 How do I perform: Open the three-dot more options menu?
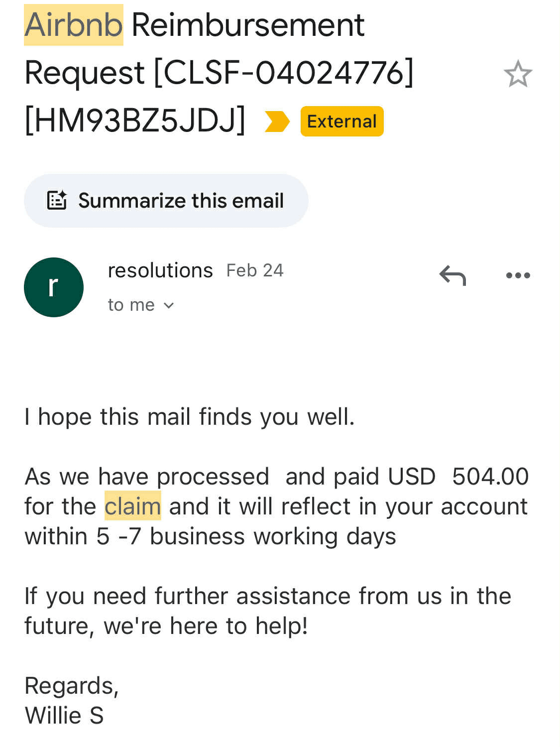[x=518, y=275]
